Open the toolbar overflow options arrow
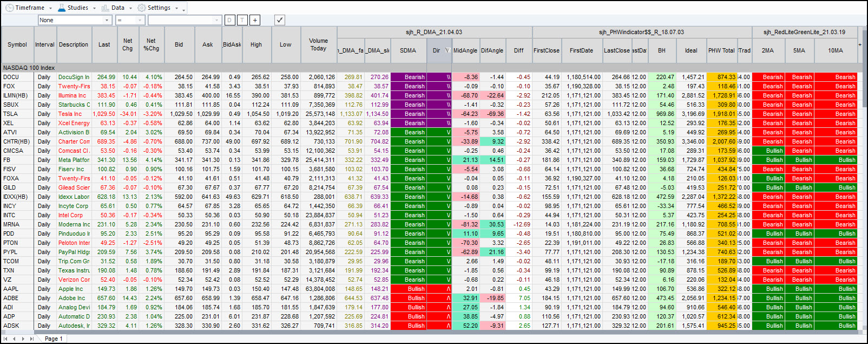 tap(184, 9)
